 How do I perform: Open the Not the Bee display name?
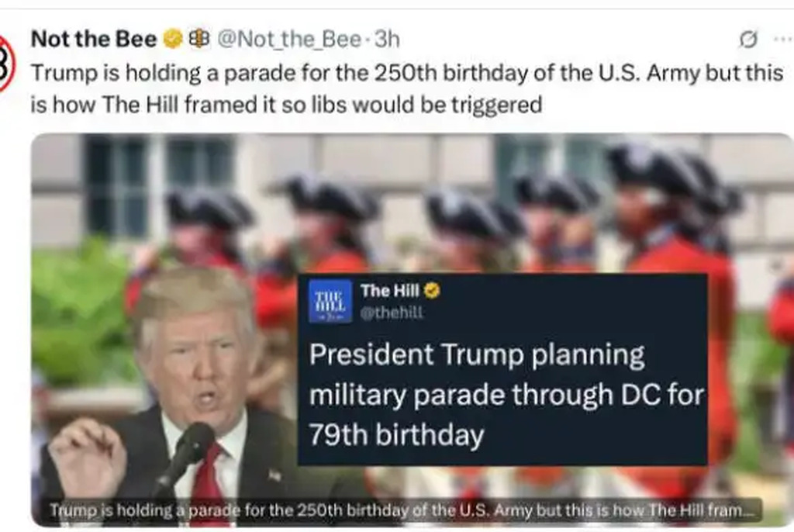[94, 39]
